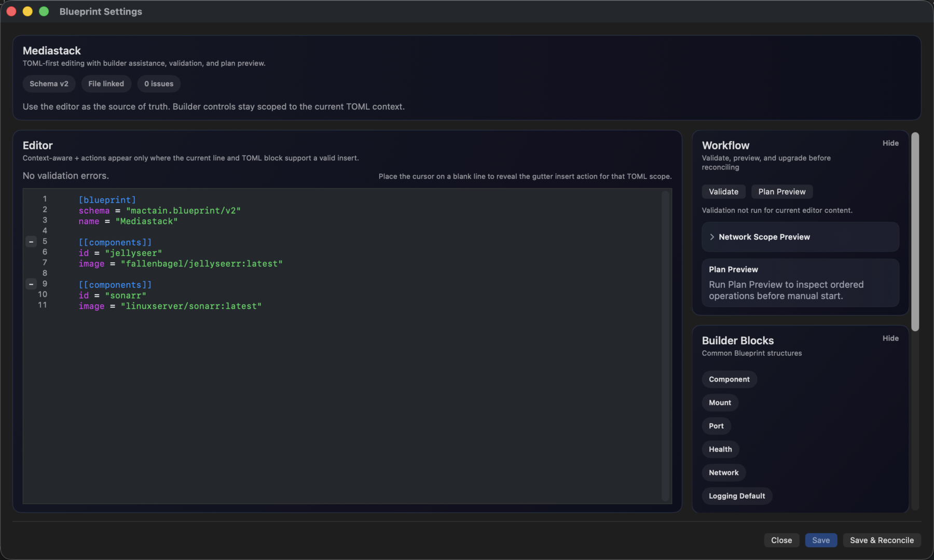Collapse the jellyseer components block at line 5
The height and width of the screenshot is (560, 934).
31,242
